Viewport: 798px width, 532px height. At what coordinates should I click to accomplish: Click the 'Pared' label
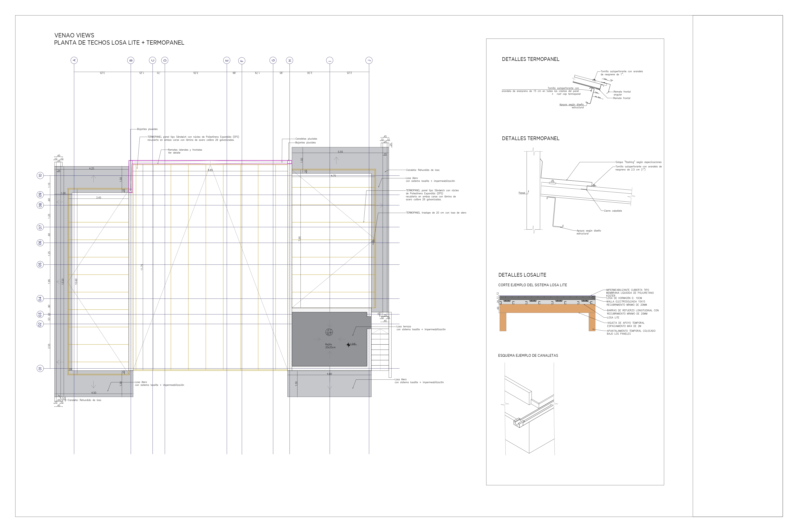pyautogui.click(x=522, y=193)
